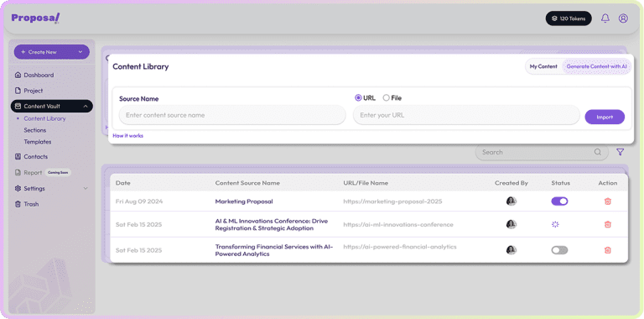This screenshot has width=644, height=319.
Task: Click the Enter your URL field
Action: point(466,115)
